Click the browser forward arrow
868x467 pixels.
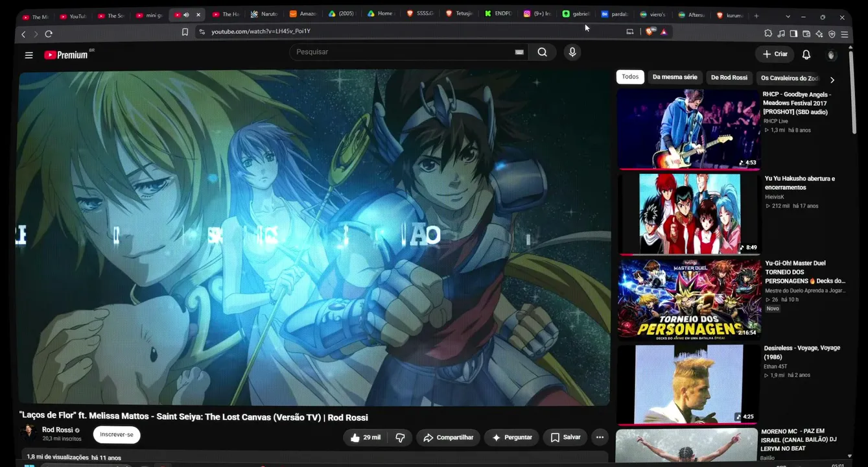pyautogui.click(x=36, y=34)
